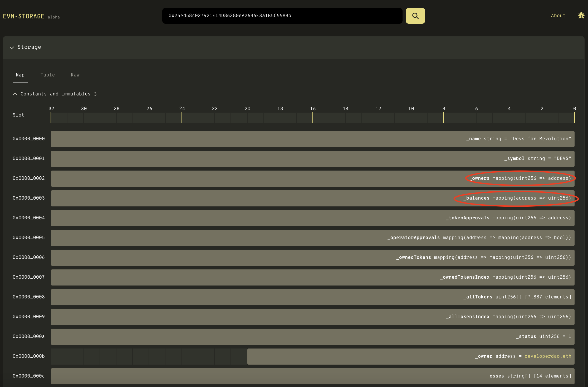Viewport: 588px width, 387px height.
Task: Select the _symbol string slot row
Action: tap(312, 159)
